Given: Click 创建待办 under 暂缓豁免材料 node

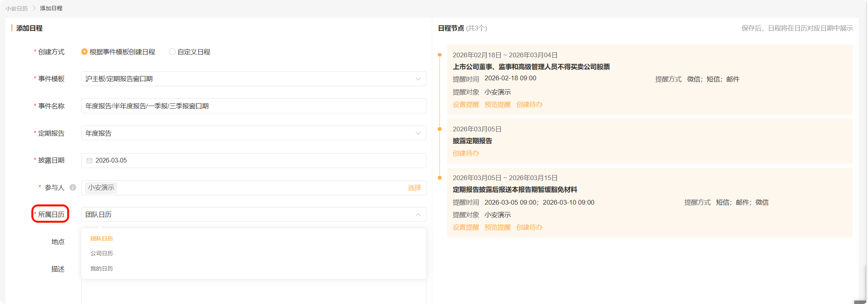Looking at the screenshot, I should pyautogui.click(x=529, y=227).
